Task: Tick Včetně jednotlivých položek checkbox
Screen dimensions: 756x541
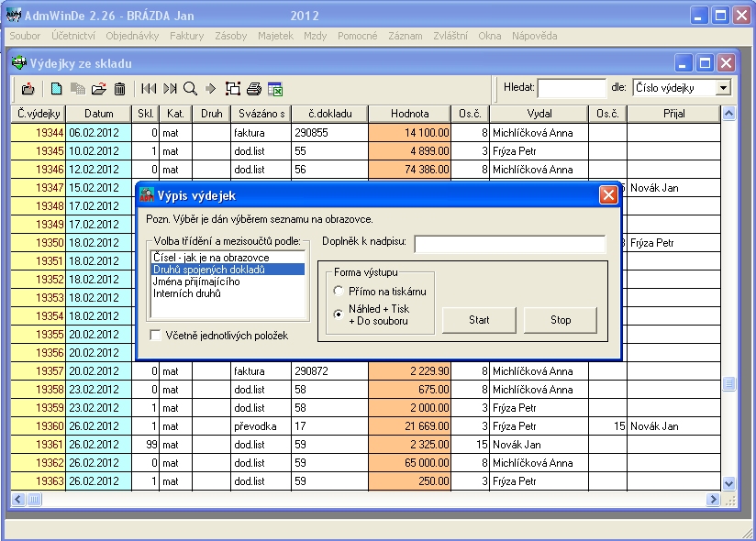Action: point(155,336)
